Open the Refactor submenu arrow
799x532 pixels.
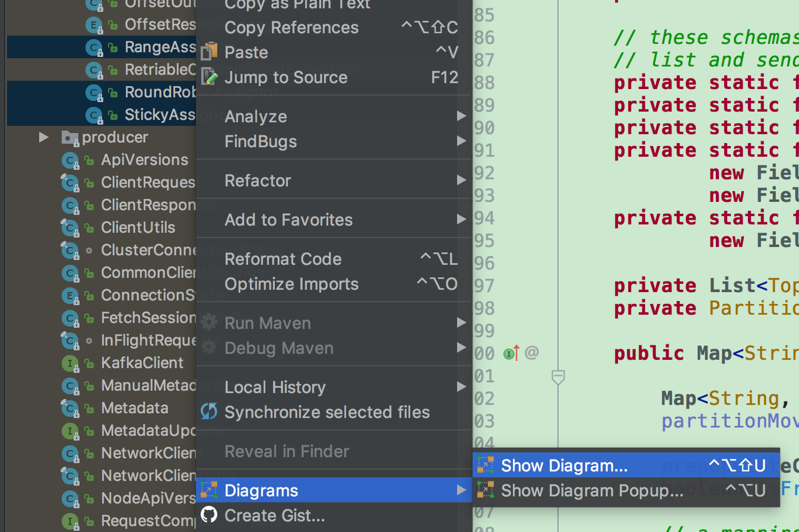point(461,180)
